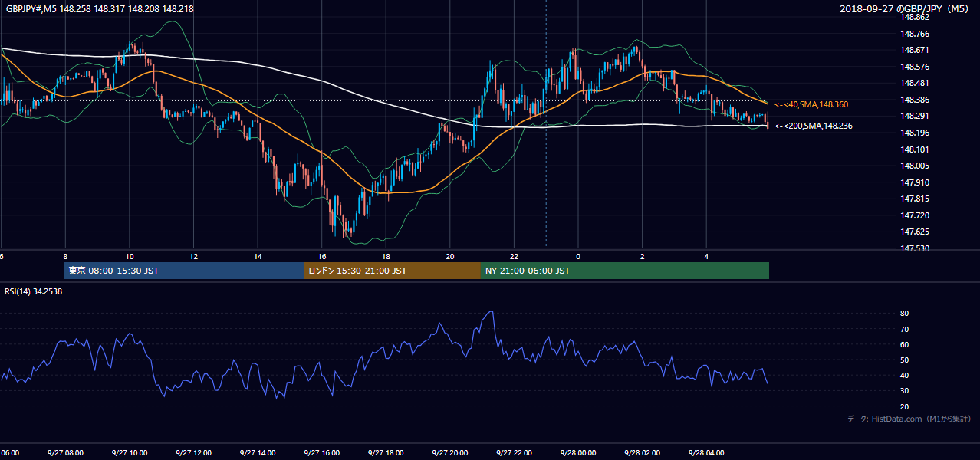The width and height of the screenshot is (980, 460).
Task: Click the 9/27 08:00 time label
Action: click(65, 452)
